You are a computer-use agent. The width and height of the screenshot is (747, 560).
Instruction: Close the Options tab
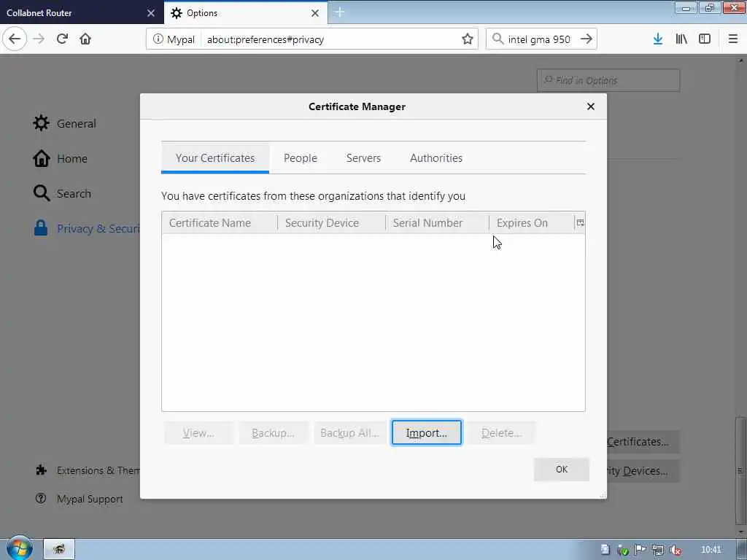point(315,13)
